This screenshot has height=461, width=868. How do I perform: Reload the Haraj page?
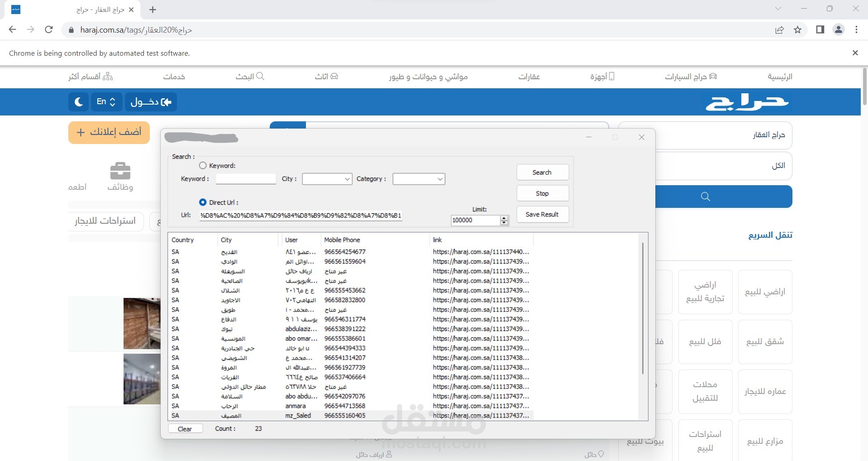point(49,30)
